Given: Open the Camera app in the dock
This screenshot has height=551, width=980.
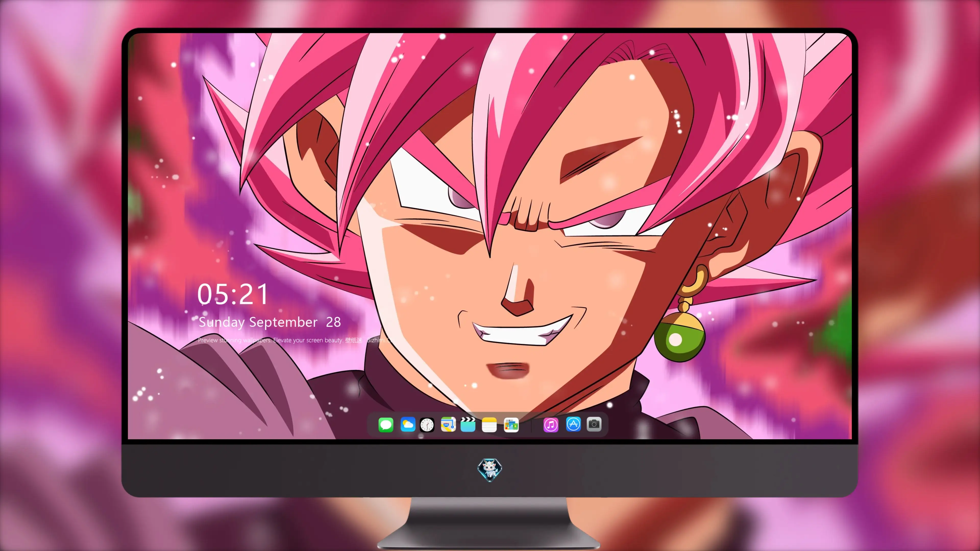Looking at the screenshot, I should click(594, 424).
